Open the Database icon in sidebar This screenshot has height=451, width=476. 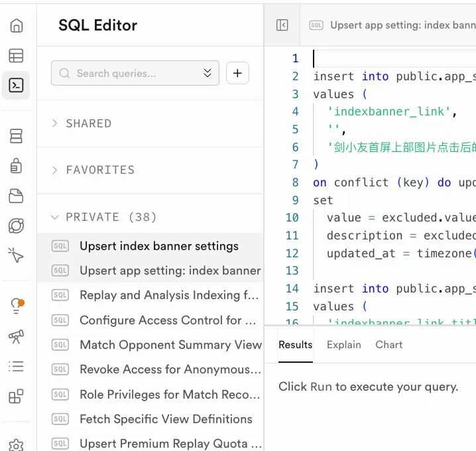(x=16, y=136)
